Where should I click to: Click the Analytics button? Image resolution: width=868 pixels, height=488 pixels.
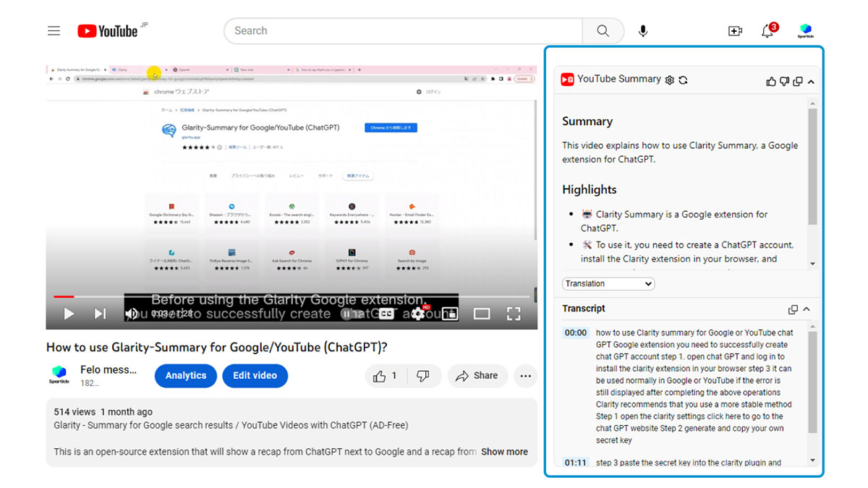(x=186, y=376)
